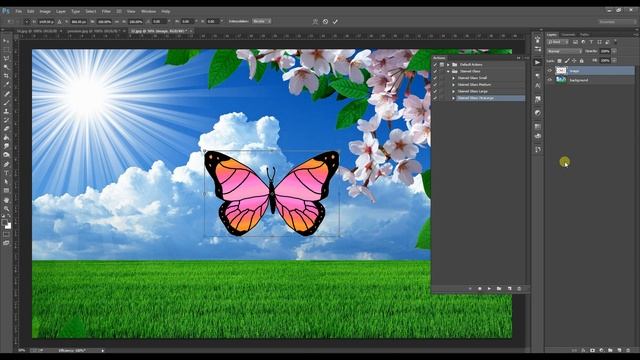The image size is (640, 360).
Task: Select the Crop tool
Action: coord(7,76)
